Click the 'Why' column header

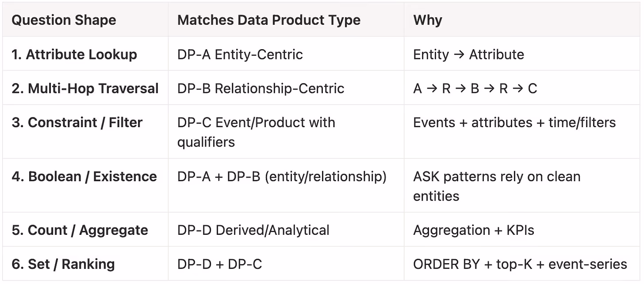522,20
